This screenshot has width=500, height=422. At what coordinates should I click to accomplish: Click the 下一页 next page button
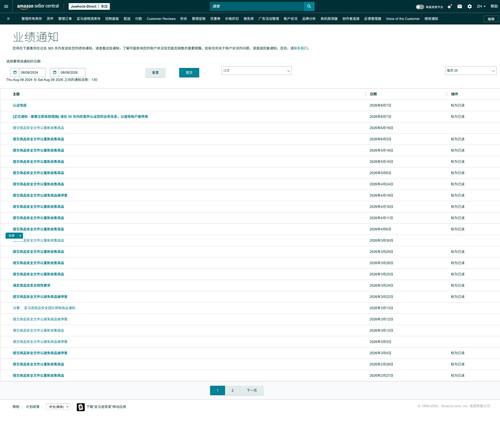[252, 390]
